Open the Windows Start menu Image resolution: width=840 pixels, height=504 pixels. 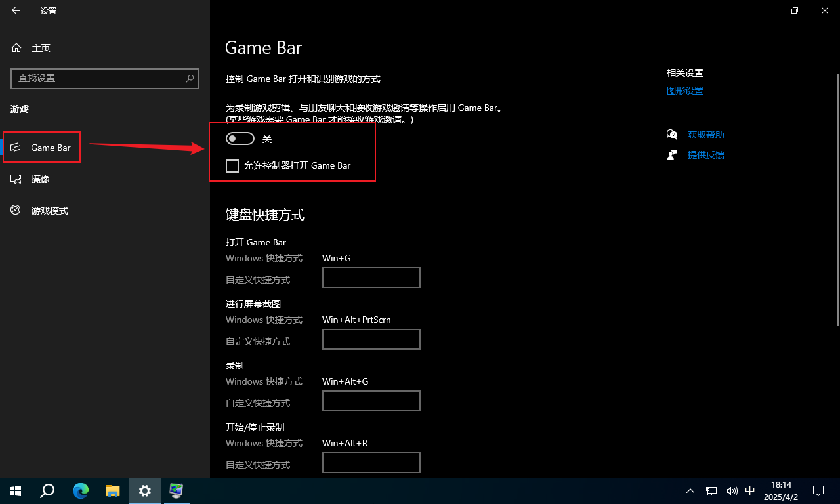pyautogui.click(x=16, y=490)
